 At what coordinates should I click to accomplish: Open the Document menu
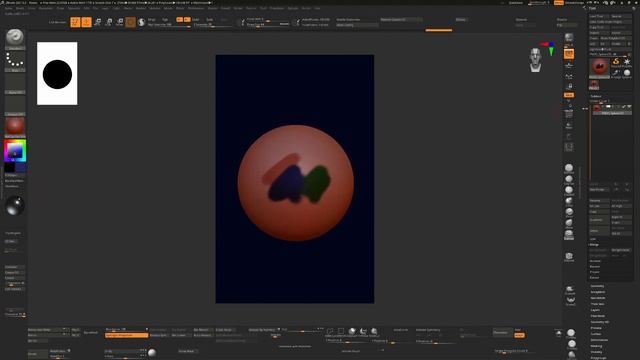(46, 8)
